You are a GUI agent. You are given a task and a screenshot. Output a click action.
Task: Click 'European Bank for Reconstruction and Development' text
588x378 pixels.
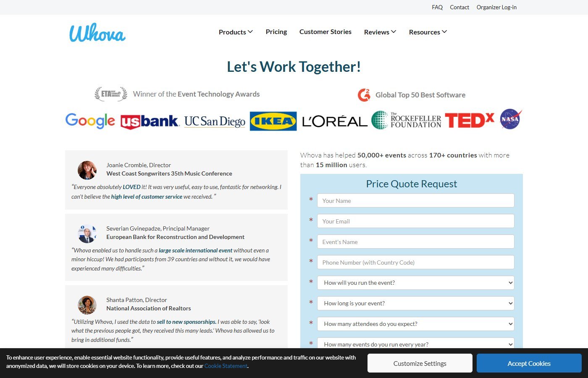tap(175, 237)
